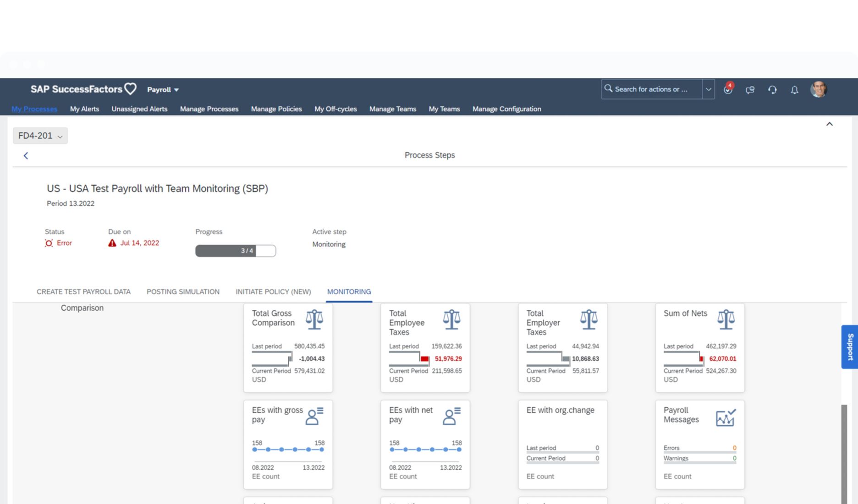Screen dimensions: 858x504
Task: Expand the search bar dropdown arrow
Action: (708, 89)
